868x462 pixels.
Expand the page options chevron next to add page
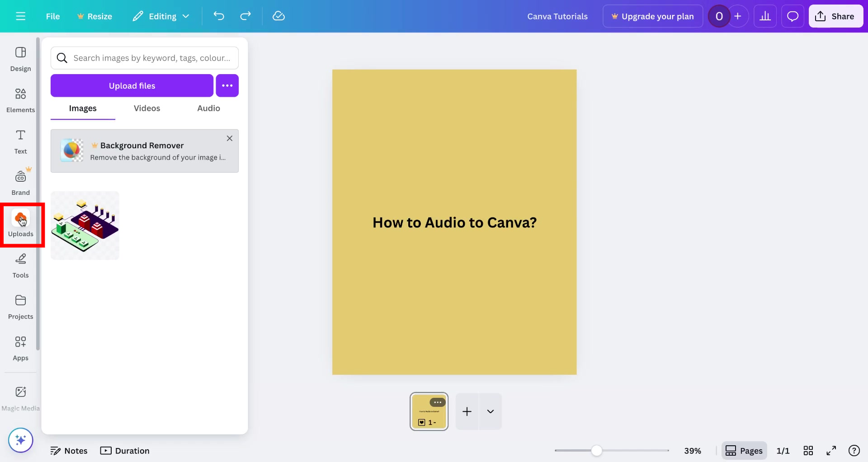[491, 411]
